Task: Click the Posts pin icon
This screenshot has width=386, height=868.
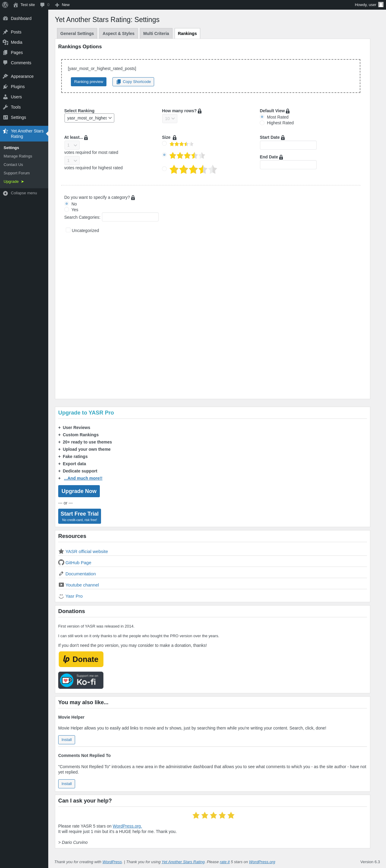Action: click(5, 32)
